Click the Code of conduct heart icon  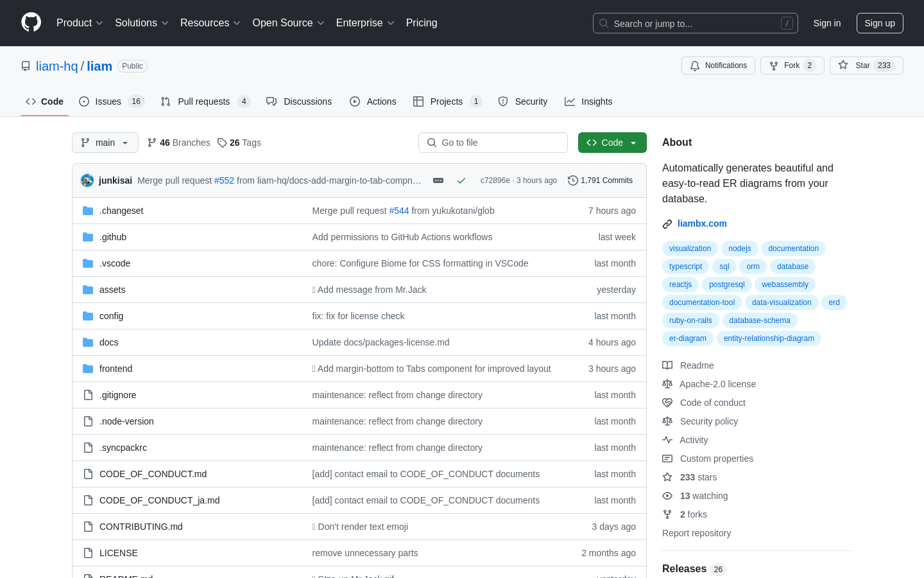(x=667, y=403)
